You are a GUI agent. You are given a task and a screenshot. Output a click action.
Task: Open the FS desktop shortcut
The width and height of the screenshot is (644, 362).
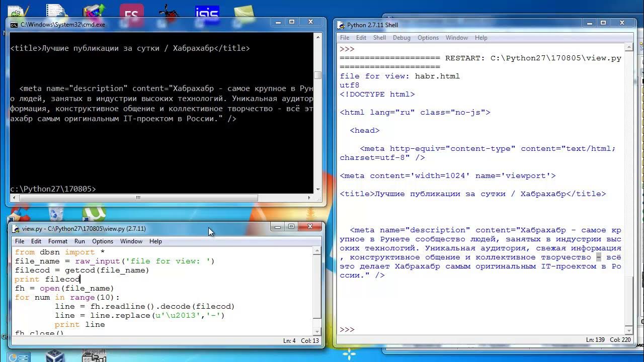coord(132,11)
